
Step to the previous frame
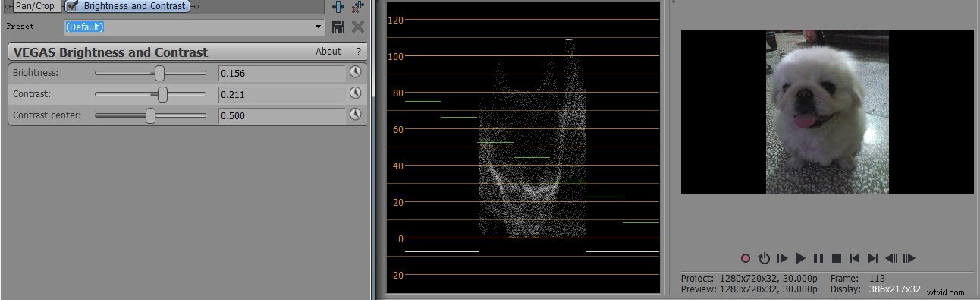[x=891, y=258]
